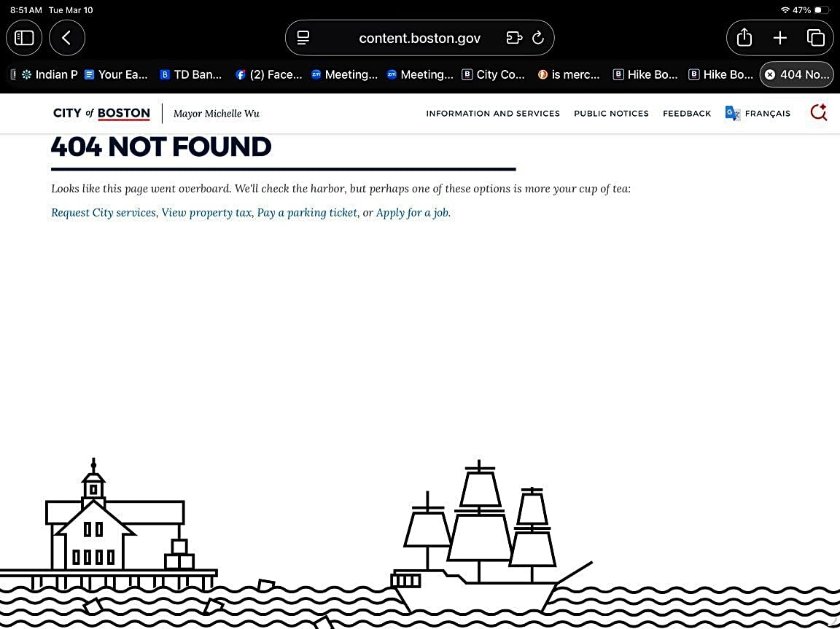This screenshot has height=629, width=840.
Task: Open the page reader menu icon
Action: 303,38
